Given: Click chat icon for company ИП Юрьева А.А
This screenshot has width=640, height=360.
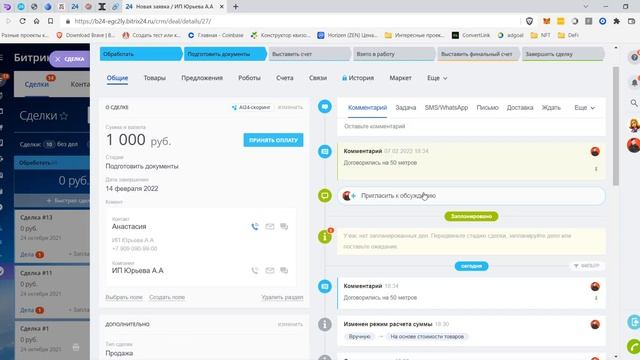Looking at the screenshot, I should [284, 270].
